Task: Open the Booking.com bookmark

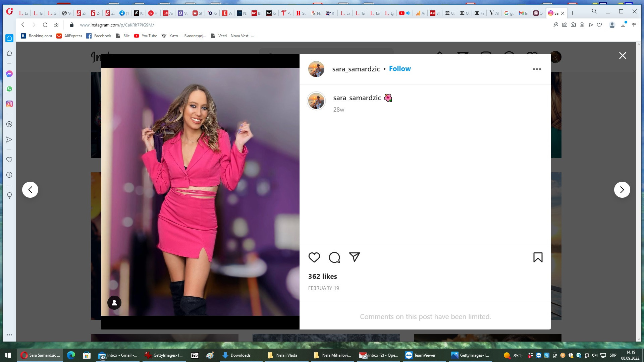Action: coord(37,36)
